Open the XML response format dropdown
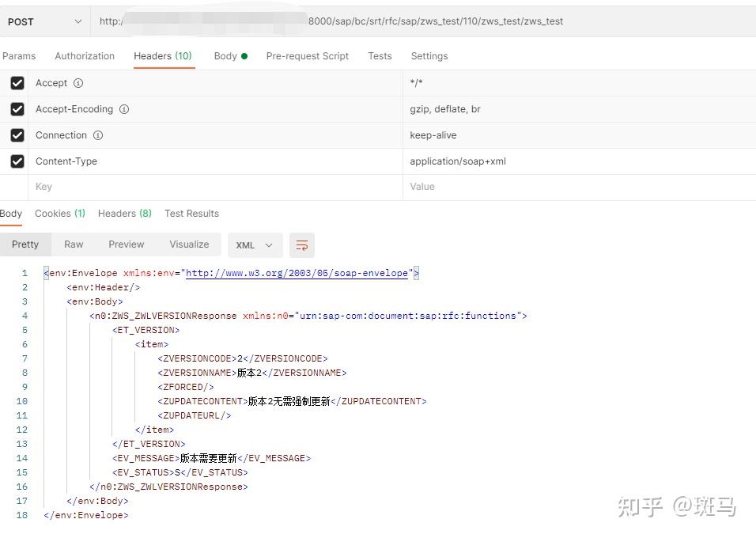Image resolution: width=756 pixels, height=538 pixels. point(255,245)
